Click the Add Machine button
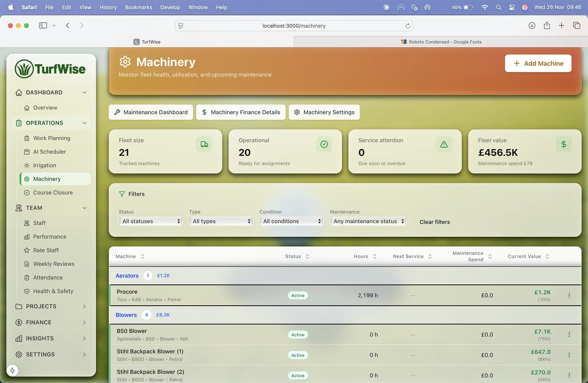588x383 pixels. [x=538, y=63]
